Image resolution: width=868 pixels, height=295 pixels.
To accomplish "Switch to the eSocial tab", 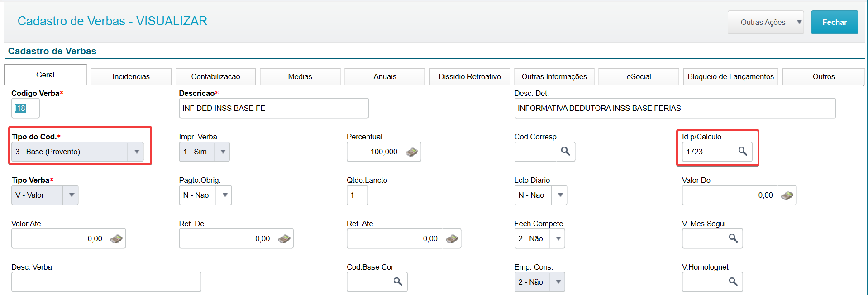I will pos(639,76).
